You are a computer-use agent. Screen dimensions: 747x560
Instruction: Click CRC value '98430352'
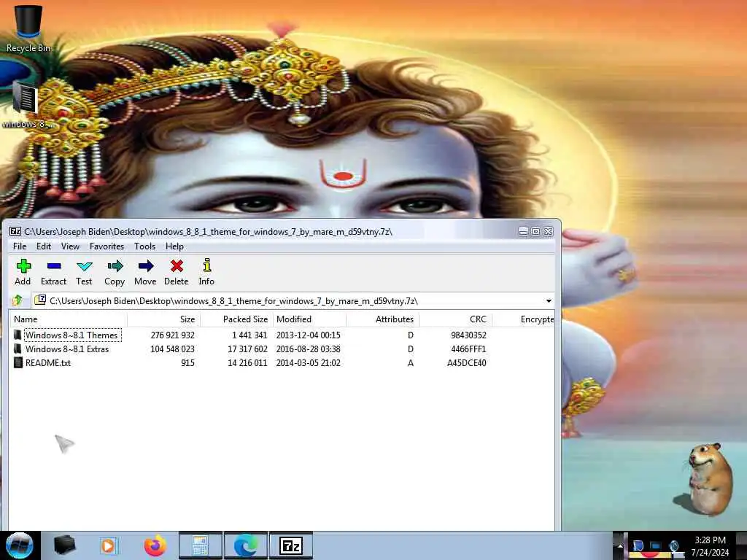469,335
